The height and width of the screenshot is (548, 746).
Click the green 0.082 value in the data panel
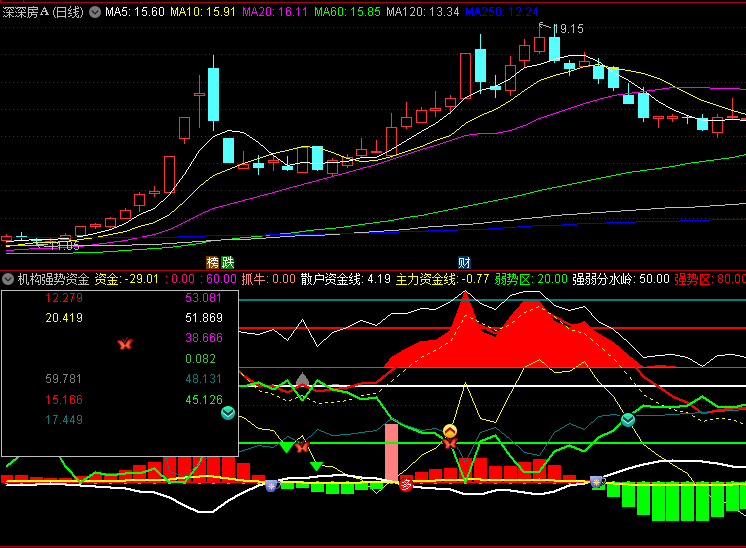click(200, 359)
